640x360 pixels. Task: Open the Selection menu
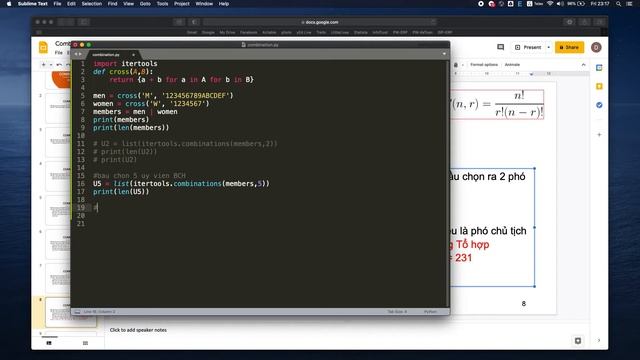pyautogui.click(x=91, y=4)
